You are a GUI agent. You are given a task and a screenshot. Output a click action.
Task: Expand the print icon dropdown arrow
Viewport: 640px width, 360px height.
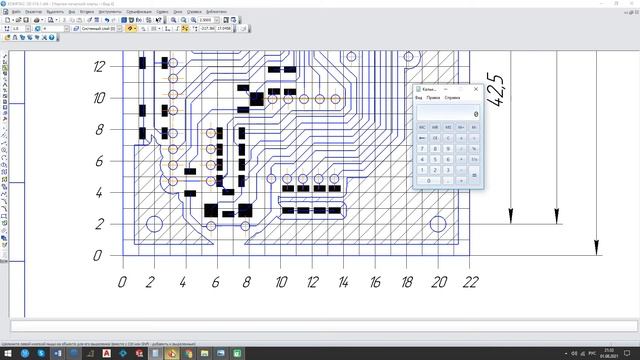coord(42,20)
